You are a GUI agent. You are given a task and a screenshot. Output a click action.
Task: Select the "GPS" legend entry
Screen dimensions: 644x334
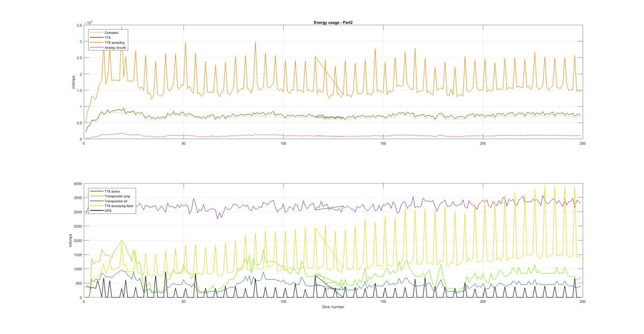click(x=108, y=210)
